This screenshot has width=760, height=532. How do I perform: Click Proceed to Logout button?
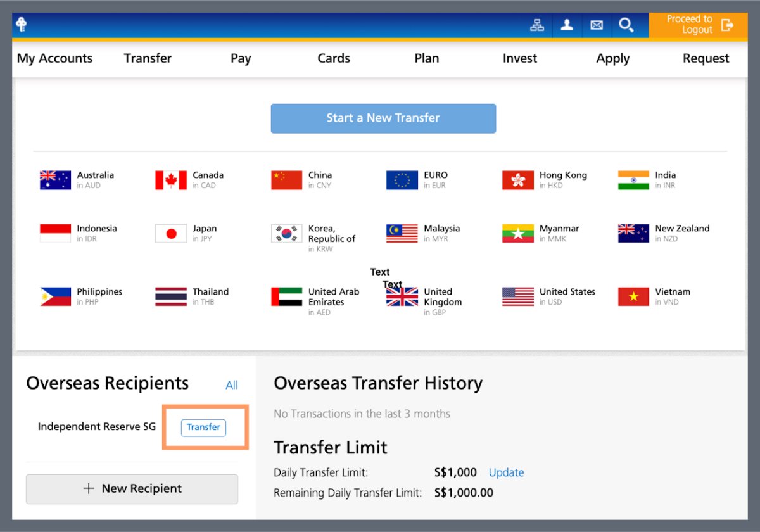click(698, 25)
